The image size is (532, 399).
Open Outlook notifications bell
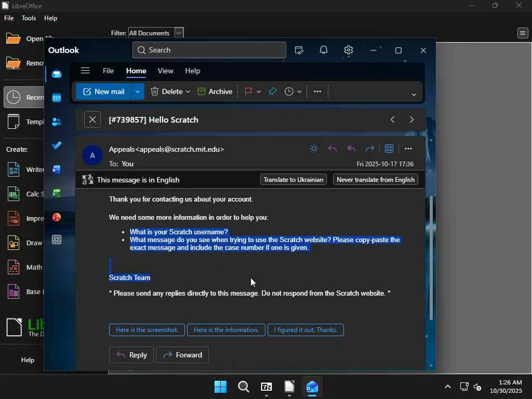click(324, 50)
